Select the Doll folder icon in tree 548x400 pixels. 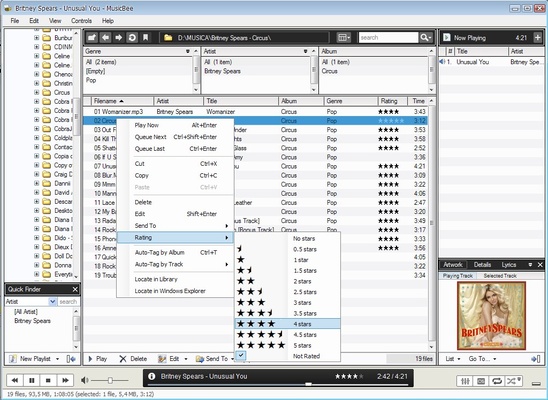[46, 256]
